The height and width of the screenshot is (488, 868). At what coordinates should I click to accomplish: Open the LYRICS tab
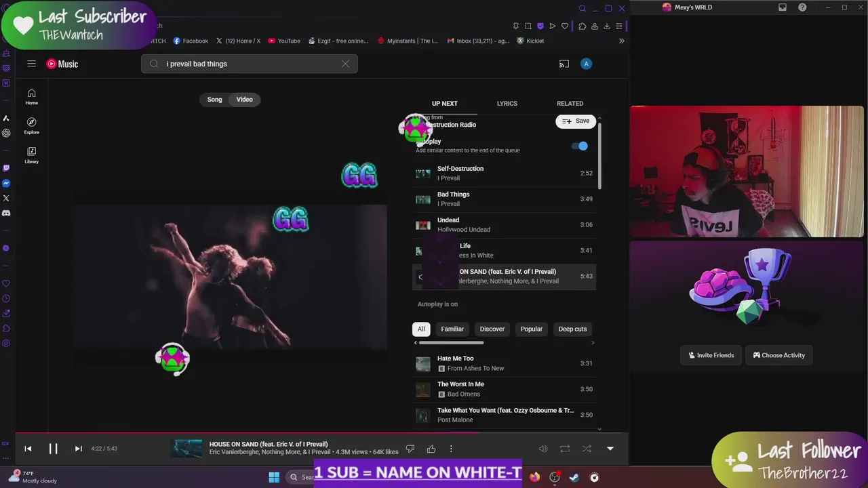pos(507,104)
